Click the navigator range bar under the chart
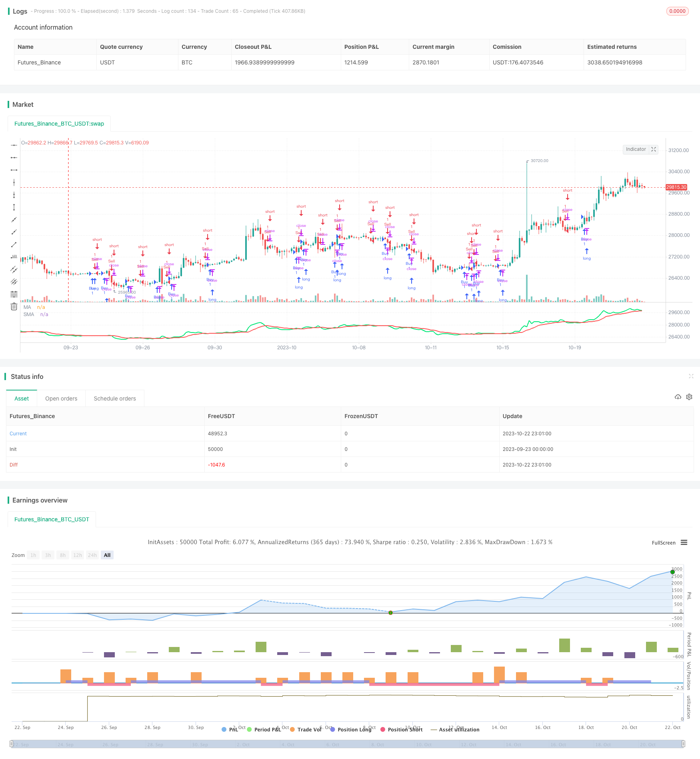This screenshot has width=700, height=759. tap(347, 744)
